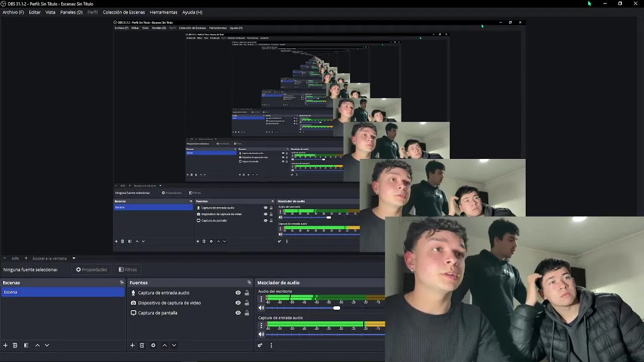This screenshot has height=362, width=644.
Task: Click Escena row in the largest nested preview copy
Action: pyautogui.click(x=153, y=207)
